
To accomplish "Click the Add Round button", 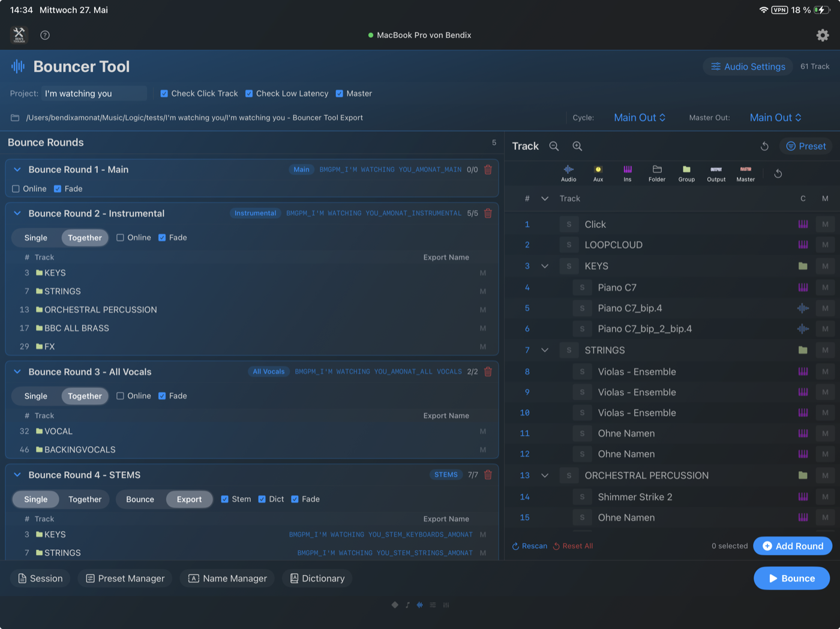I will (793, 546).
